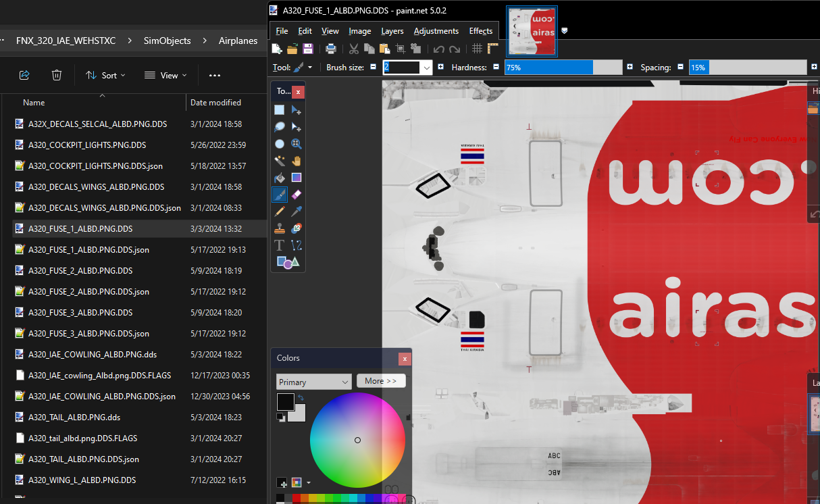Open the Edit menu
Image resolution: width=820 pixels, height=504 pixels.
[x=305, y=31]
